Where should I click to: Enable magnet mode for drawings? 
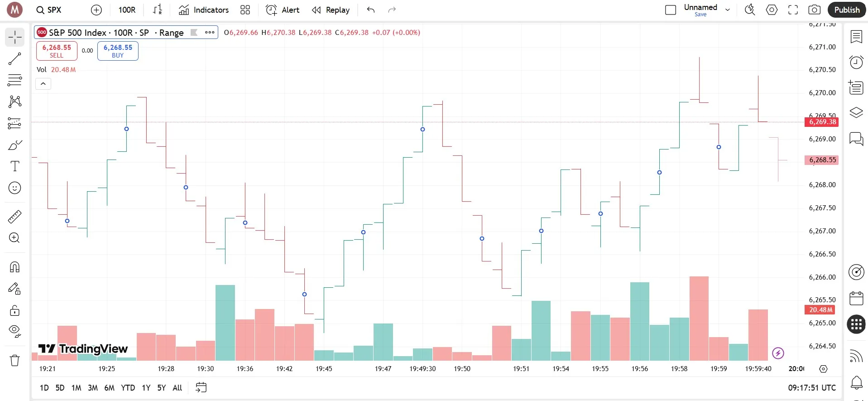pos(14,267)
